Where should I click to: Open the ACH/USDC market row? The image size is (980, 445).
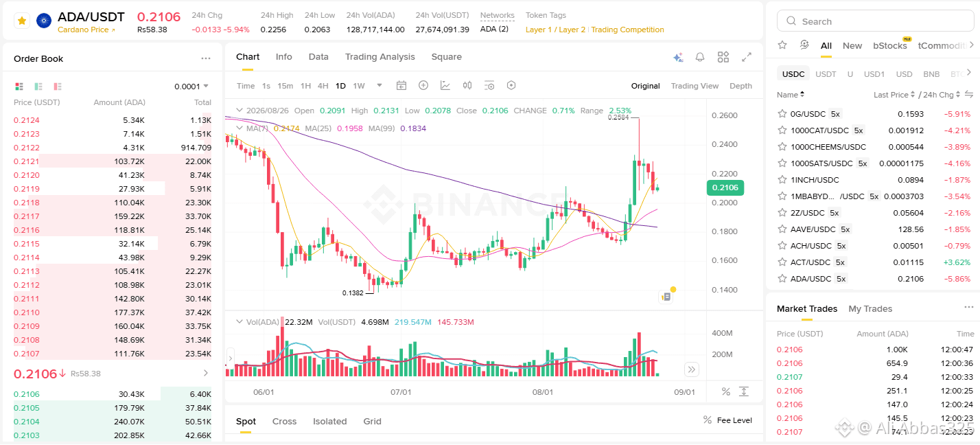pos(875,246)
